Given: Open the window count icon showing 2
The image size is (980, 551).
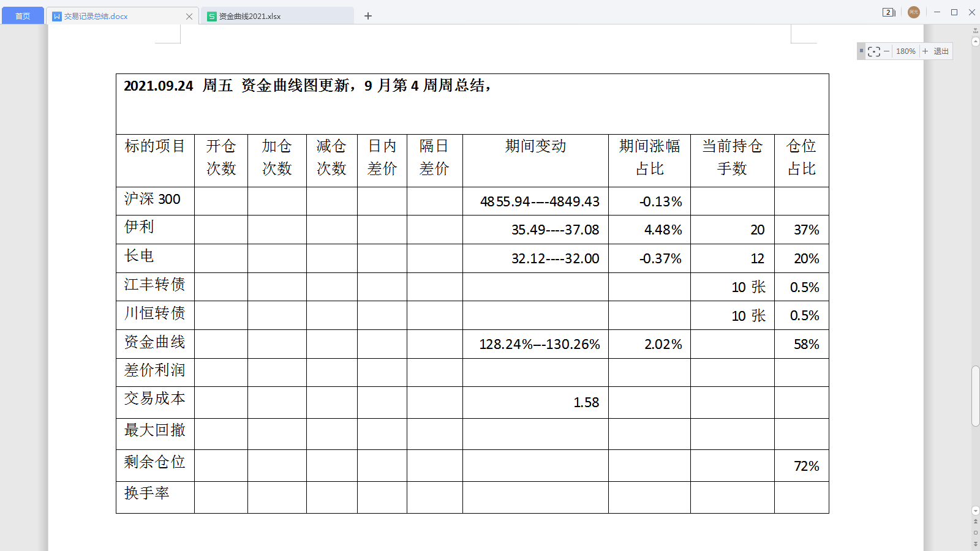Looking at the screenshot, I should click(x=889, y=12).
